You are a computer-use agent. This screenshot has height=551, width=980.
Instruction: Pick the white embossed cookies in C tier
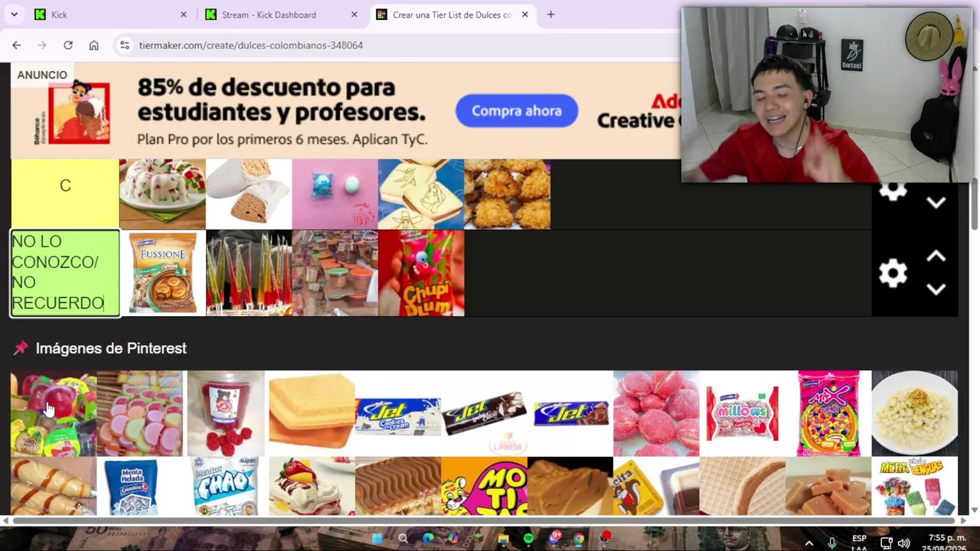pyautogui.click(x=421, y=194)
